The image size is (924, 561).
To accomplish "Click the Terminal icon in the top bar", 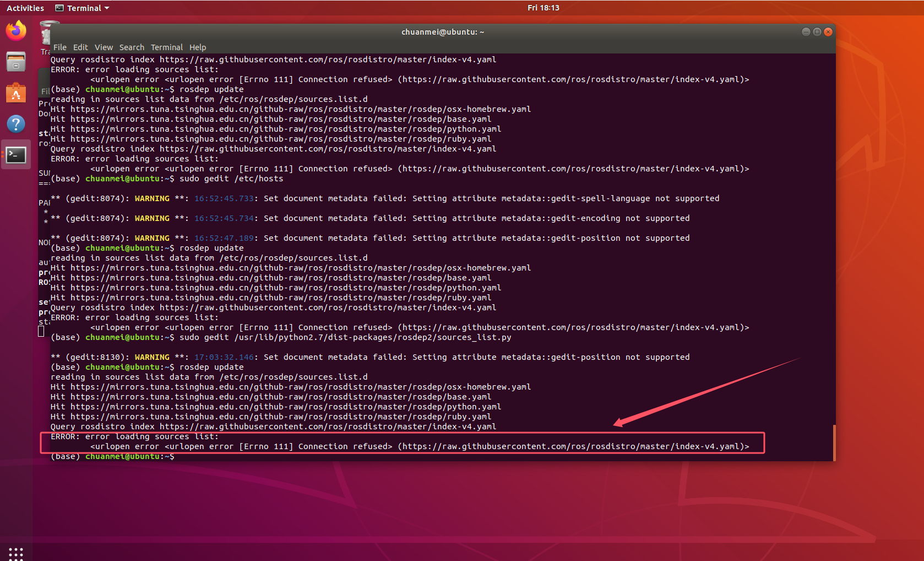I will (x=59, y=8).
